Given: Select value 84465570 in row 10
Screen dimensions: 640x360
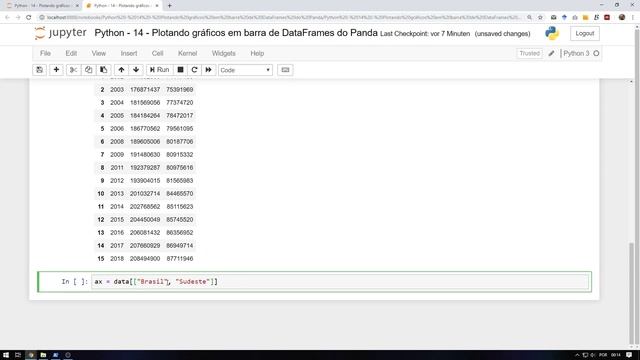Looking at the screenshot, I should pyautogui.click(x=180, y=193).
